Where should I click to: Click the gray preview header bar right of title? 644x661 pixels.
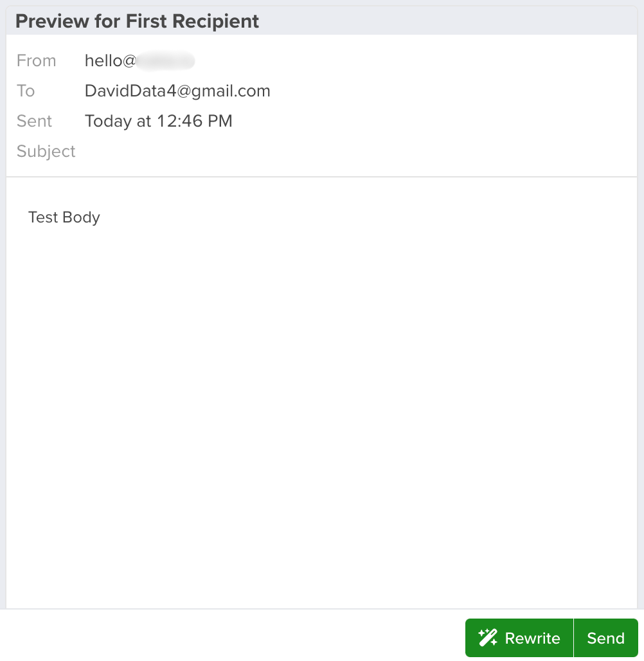[447, 21]
